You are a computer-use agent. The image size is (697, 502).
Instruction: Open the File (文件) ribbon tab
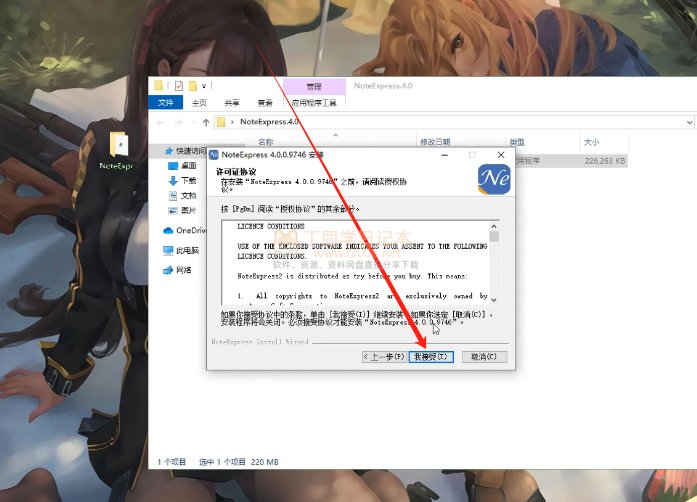[165, 102]
